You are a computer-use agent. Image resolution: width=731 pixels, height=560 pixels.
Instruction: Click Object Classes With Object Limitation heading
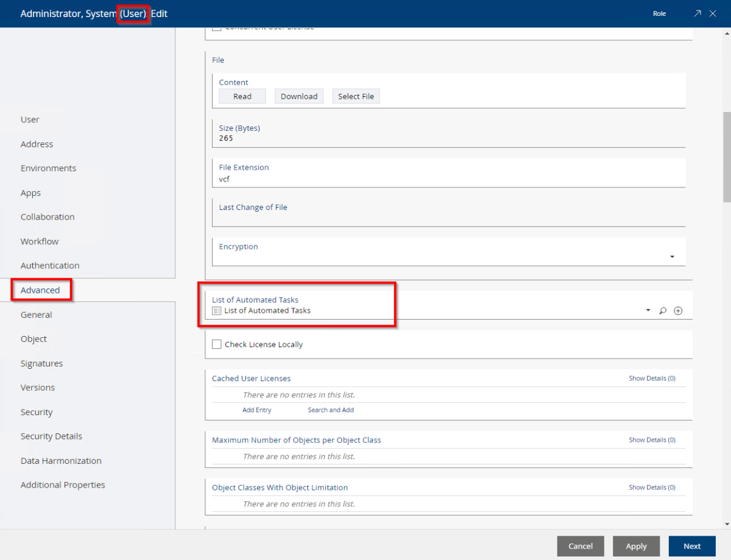coord(280,488)
